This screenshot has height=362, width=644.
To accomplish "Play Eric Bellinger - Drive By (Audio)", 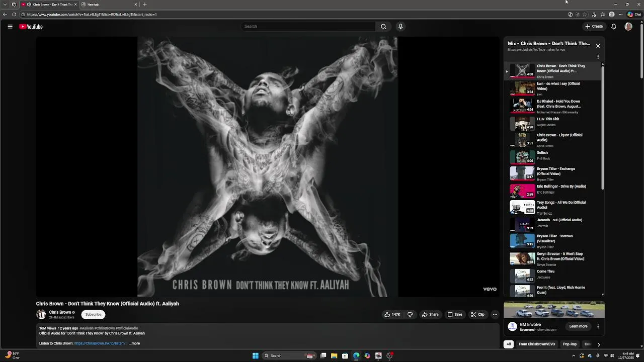I will point(552,191).
